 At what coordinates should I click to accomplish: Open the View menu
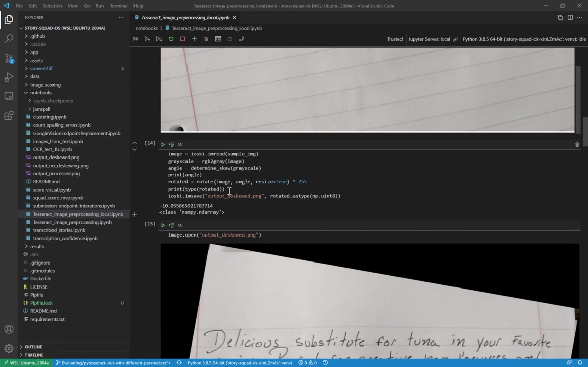pyautogui.click(x=72, y=6)
